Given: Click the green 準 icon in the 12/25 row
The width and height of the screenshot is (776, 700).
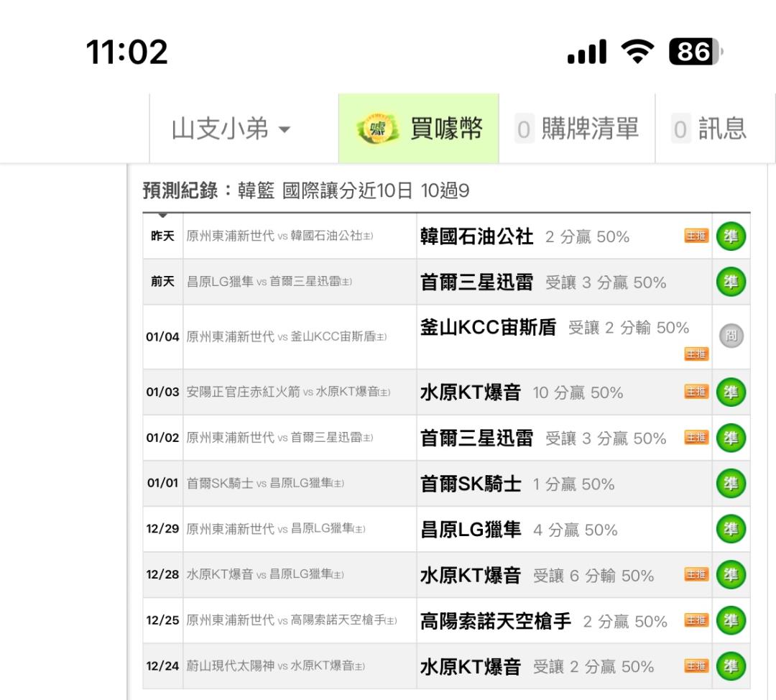Looking at the screenshot, I should pyautogui.click(x=731, y=620).
